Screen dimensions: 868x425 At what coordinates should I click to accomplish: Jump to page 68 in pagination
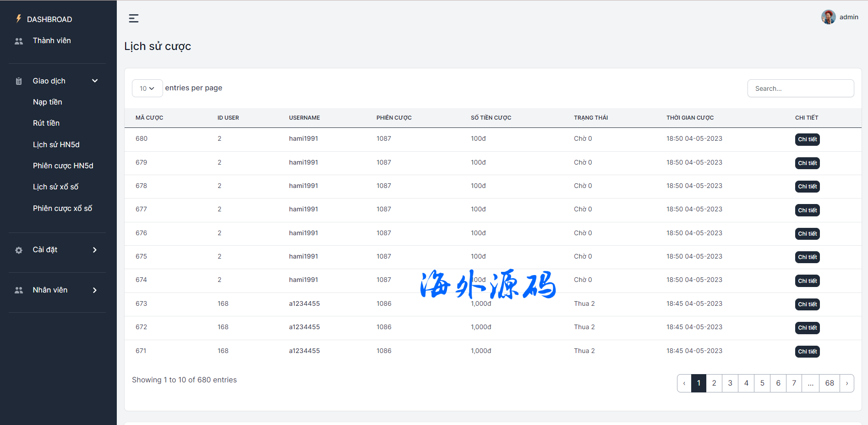click(x=829, y=383)
